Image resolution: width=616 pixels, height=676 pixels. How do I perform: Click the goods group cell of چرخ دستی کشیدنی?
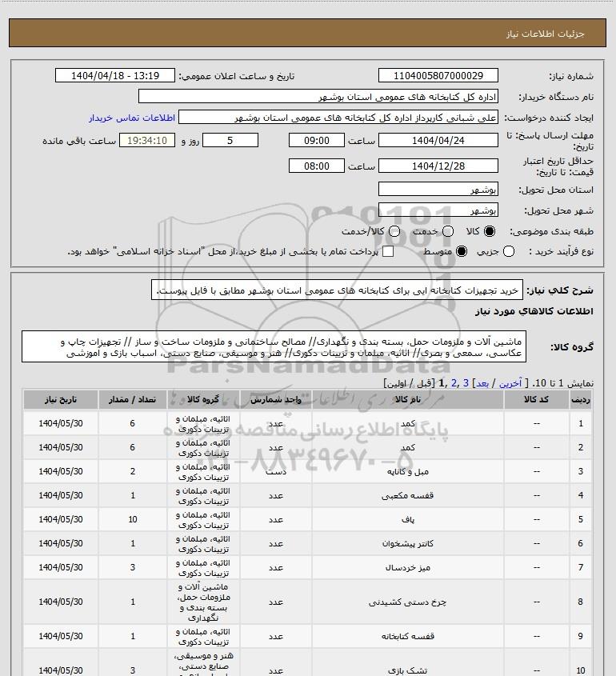pyautogui.click(x=203, y=602)
